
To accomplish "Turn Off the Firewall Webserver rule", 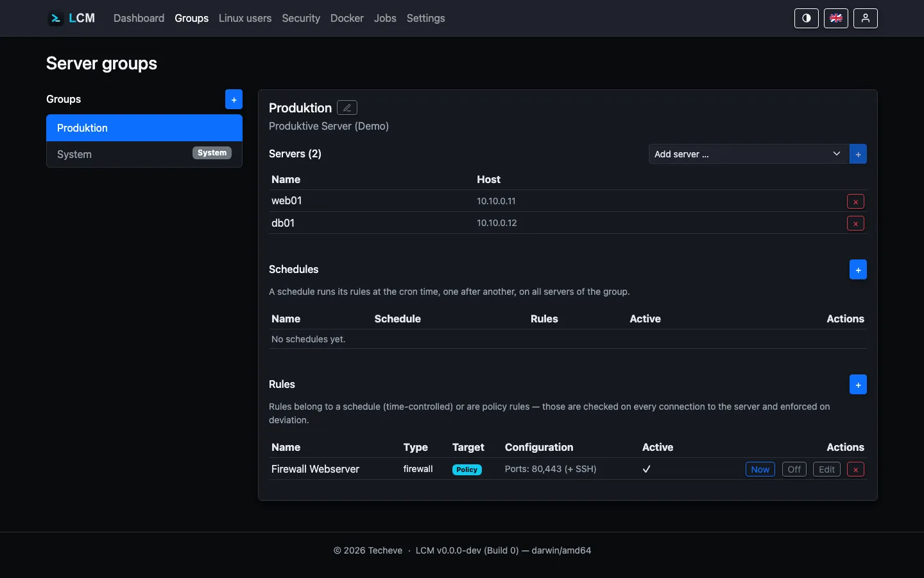I will click(x=794, y=469).
